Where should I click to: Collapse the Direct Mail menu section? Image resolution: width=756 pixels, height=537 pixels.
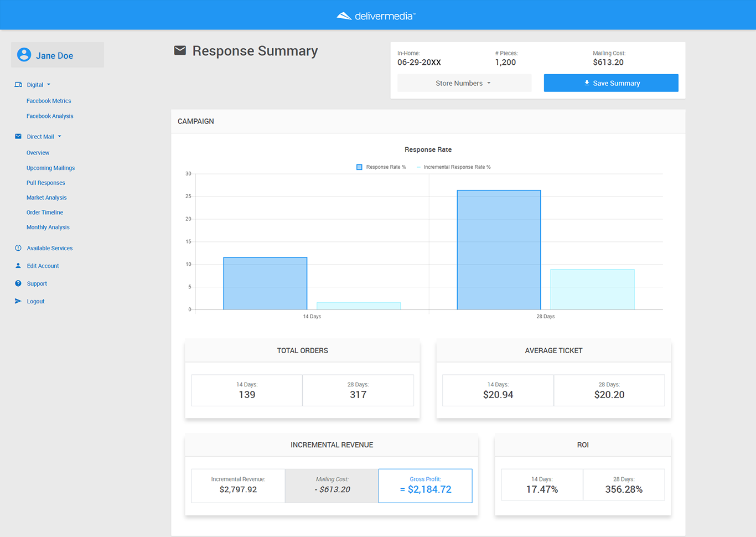(x=44, y=137)
